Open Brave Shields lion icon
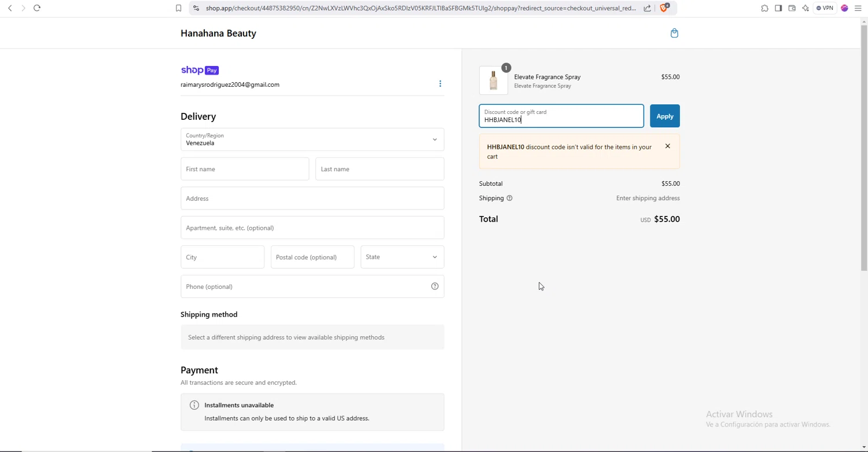This screenshot has height=452, width=868. click(x=664, y=8)
